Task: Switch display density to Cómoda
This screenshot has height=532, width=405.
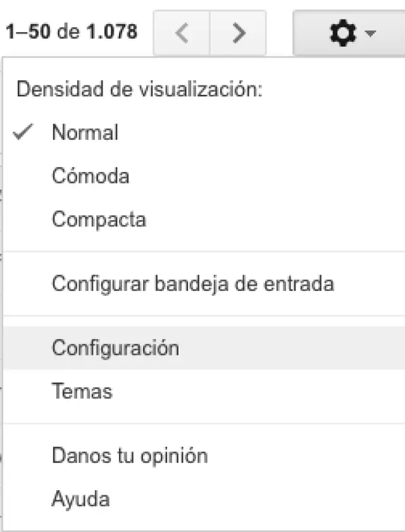Action: (90, 176)
